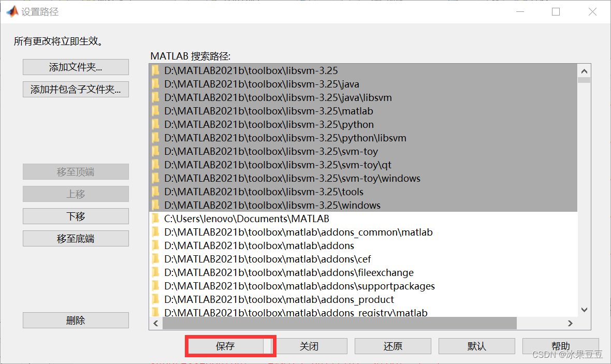611x364 pixels.
Task: Select matlab\addons_registry\matlab path row
Action: 363,312
